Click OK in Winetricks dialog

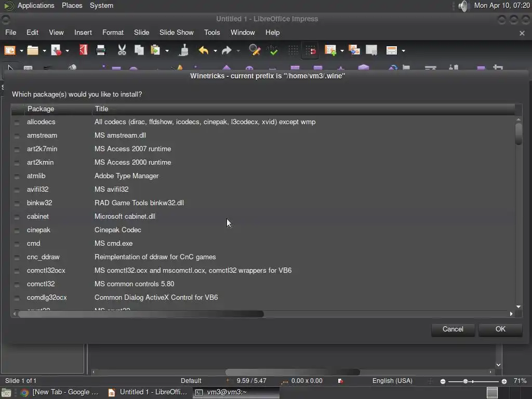500,329
